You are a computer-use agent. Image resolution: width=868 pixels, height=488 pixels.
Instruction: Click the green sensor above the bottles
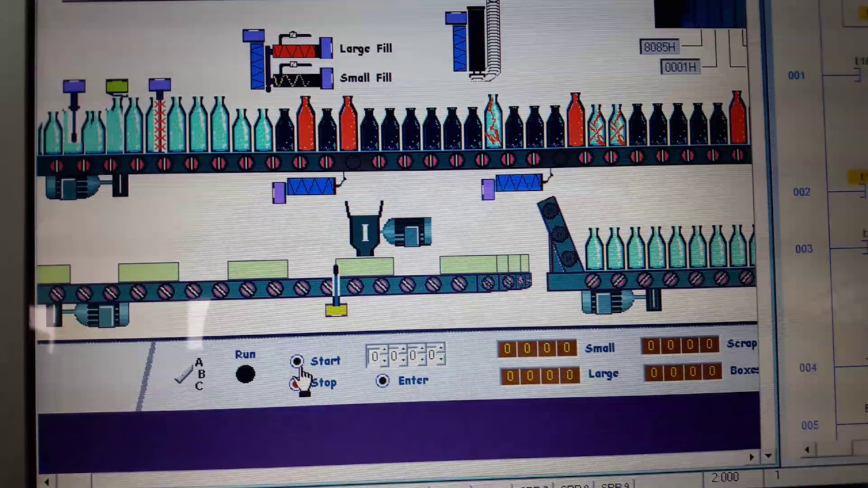[117, 87]
